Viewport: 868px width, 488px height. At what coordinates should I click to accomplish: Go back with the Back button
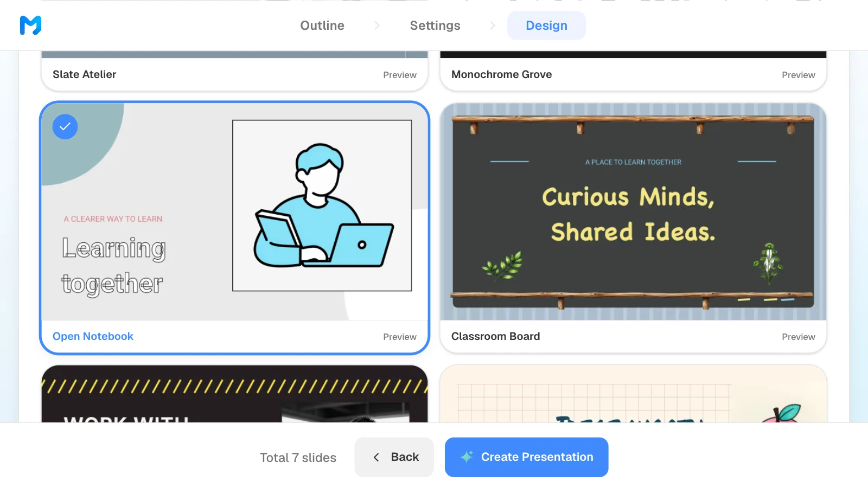(394, 457)
